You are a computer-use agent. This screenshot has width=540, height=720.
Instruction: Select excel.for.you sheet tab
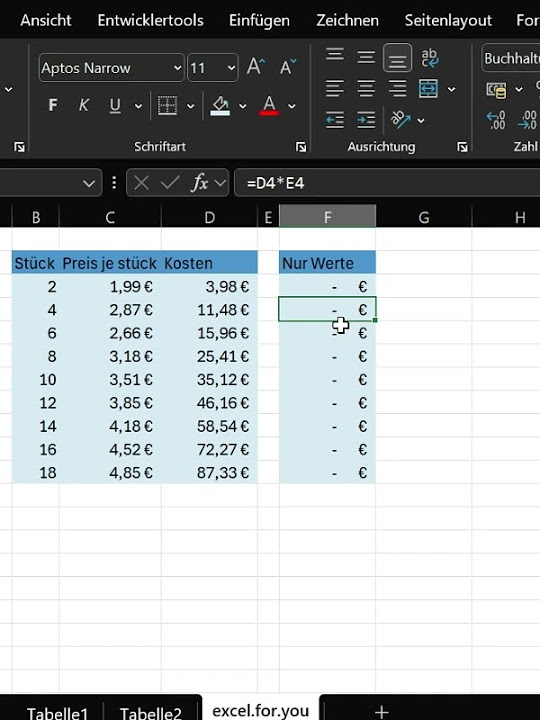pos(260,709)
